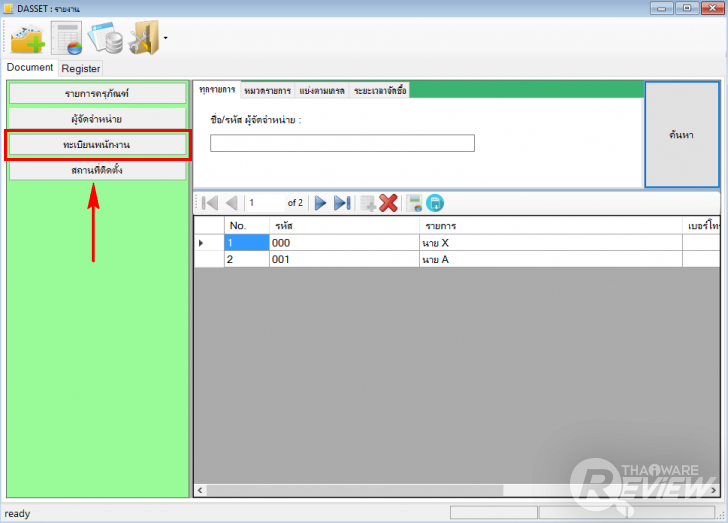Image resolution: width=728 pixels, height=523 pixels.
Task: Go to the next record in the navigator
Action: pyautogui.click(x=320, y=203)
